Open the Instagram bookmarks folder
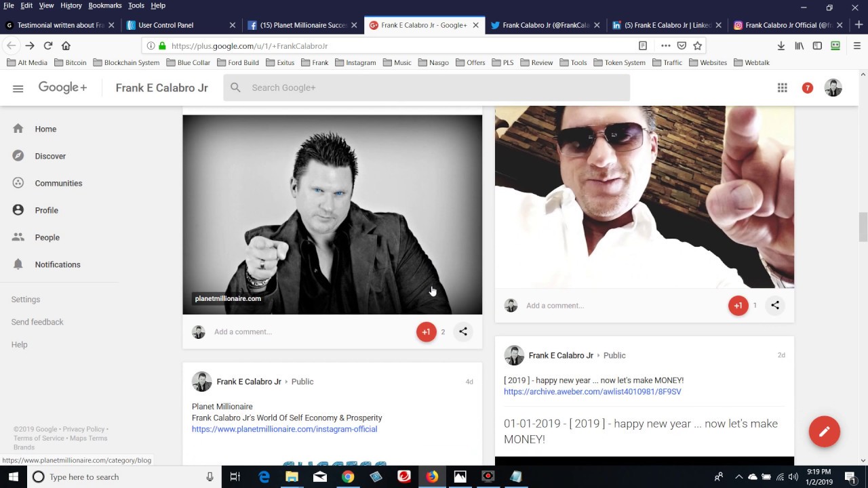868x488 pixels. [355, 62]
